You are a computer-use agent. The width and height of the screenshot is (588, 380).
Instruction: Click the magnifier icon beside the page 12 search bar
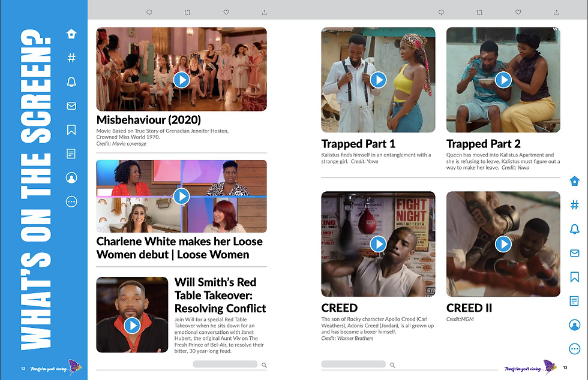point(265,365)
